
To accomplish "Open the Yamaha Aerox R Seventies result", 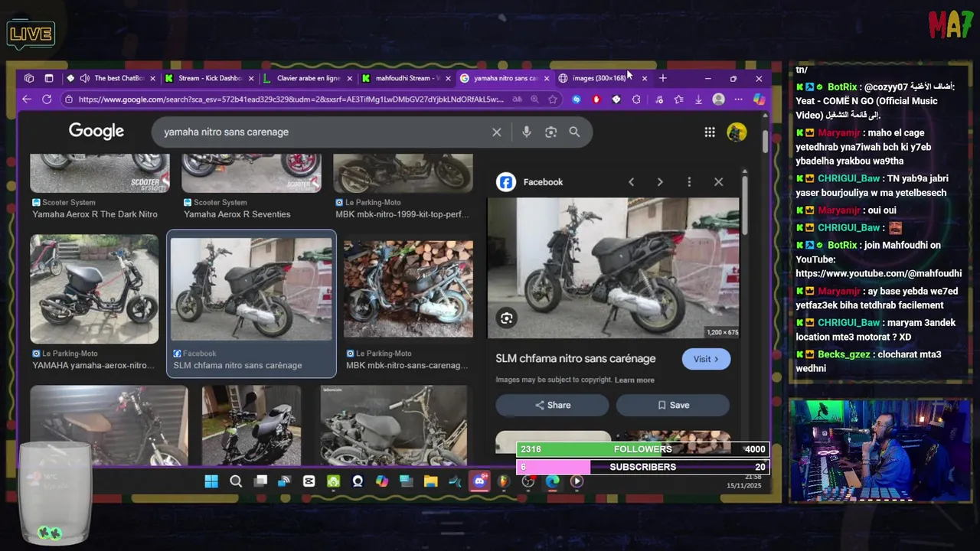I will coord(251,173).
